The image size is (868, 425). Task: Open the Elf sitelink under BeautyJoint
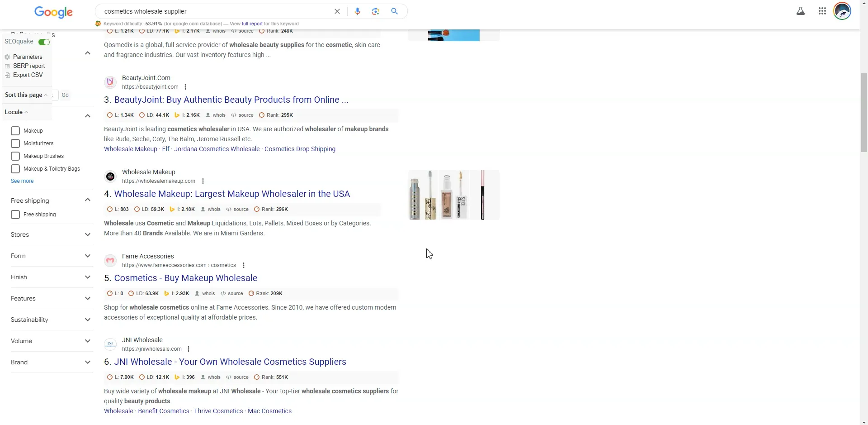[x=165, y=149]
